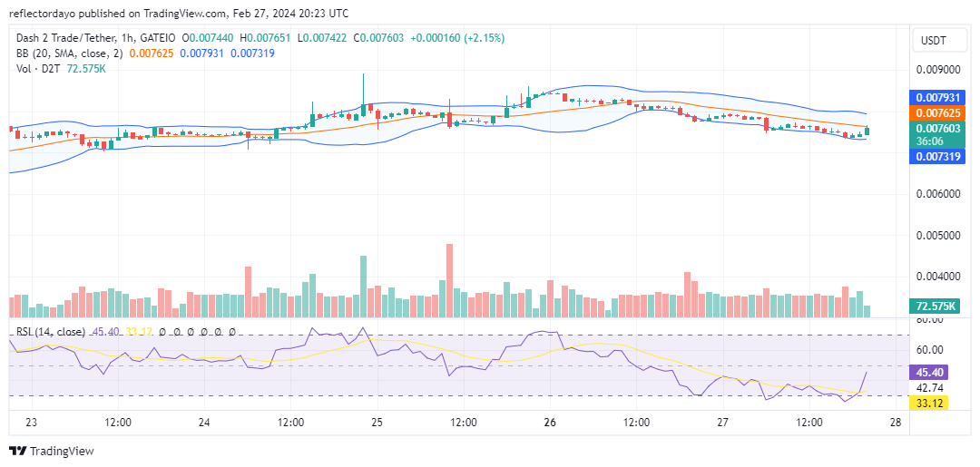Select the RSI (14, close) indicator legend
Screen dimensions: 980x467
(52, 332)
